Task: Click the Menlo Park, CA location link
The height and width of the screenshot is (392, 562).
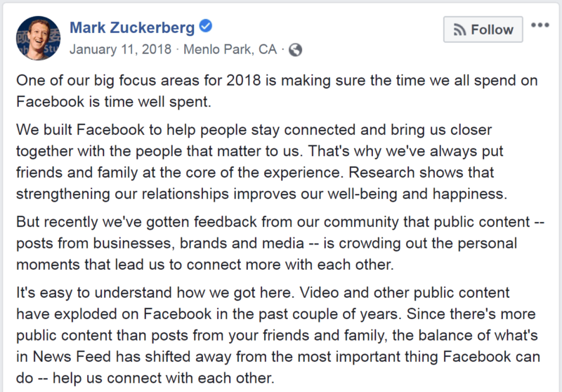Action: pyautogui.click(x=230, y=49)
